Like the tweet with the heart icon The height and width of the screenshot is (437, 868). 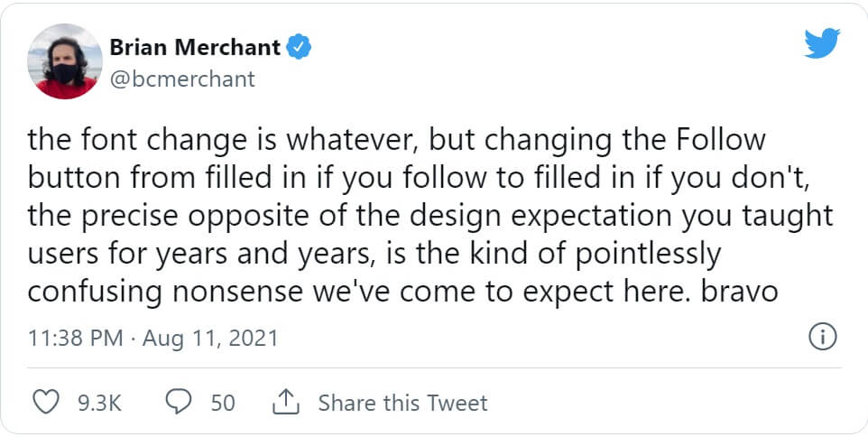[45, 402]
